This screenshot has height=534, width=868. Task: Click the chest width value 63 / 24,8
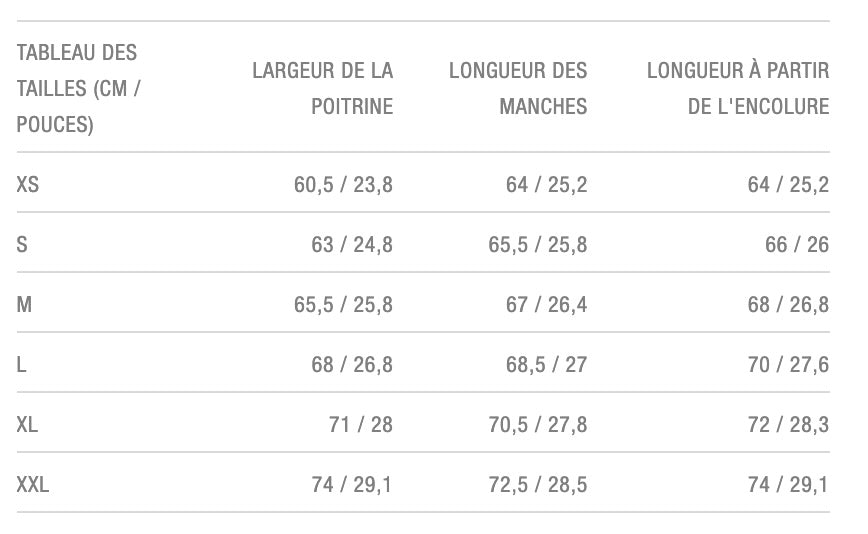tap(351, 244)
